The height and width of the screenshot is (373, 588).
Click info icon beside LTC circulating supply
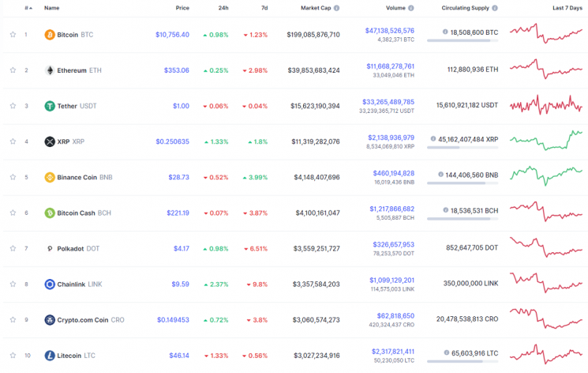point(446,352)
